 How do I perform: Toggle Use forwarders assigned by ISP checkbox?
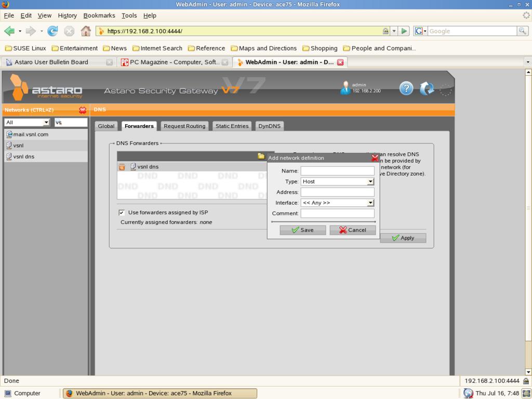click(x=122, y=212)
